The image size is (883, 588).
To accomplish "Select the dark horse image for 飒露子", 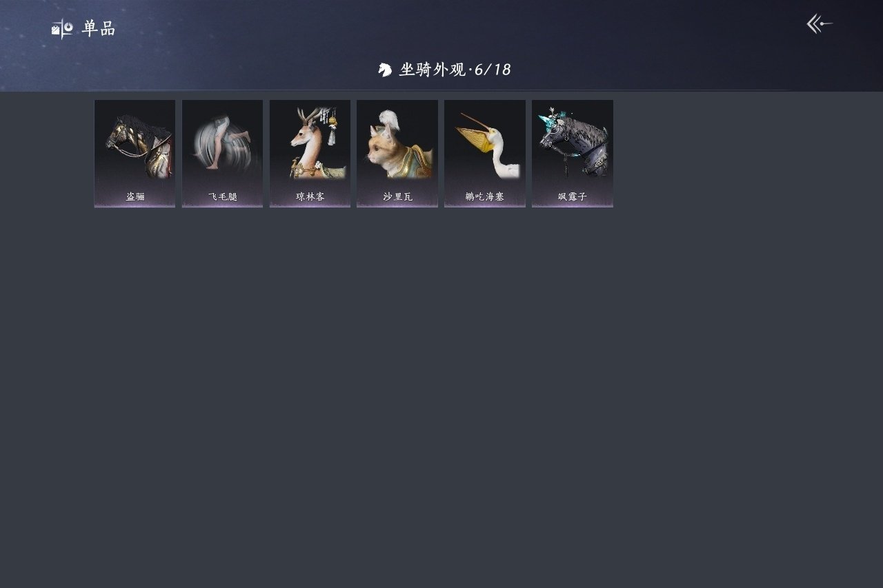I will click(x=573, y=142).
